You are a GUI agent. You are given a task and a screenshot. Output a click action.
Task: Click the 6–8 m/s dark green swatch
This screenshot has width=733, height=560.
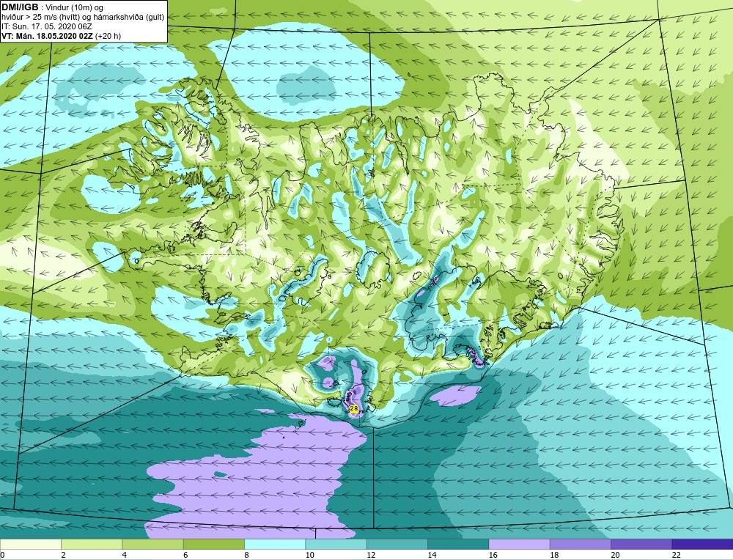[214, 544]
